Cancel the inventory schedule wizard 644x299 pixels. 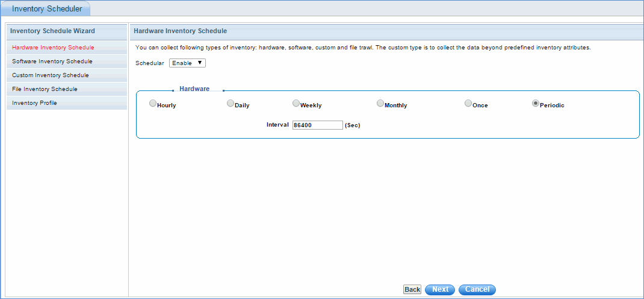[477, 289]
